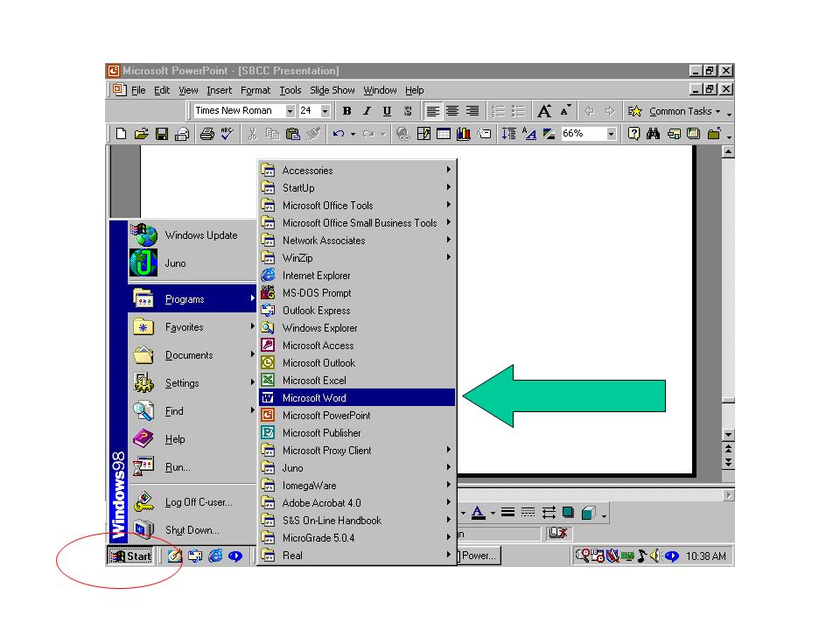Toggle Underline formatting
The height and width of the screenshot is (630, 840).
(x=387, y=111)
